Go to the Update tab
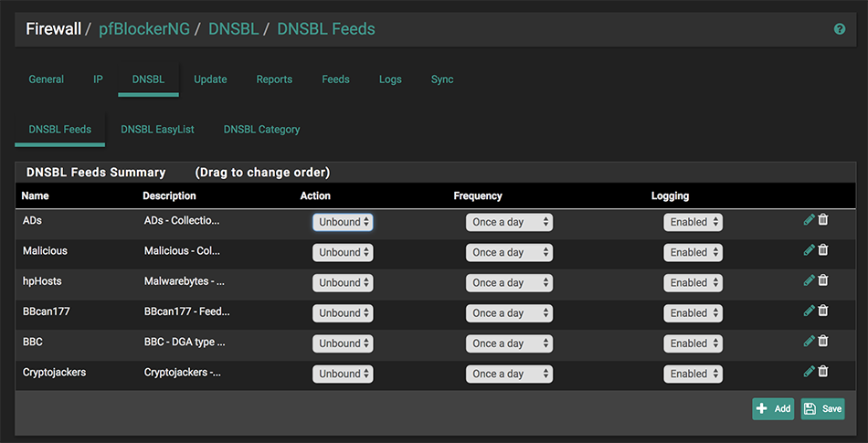868x443 pixels. point(210,79)
